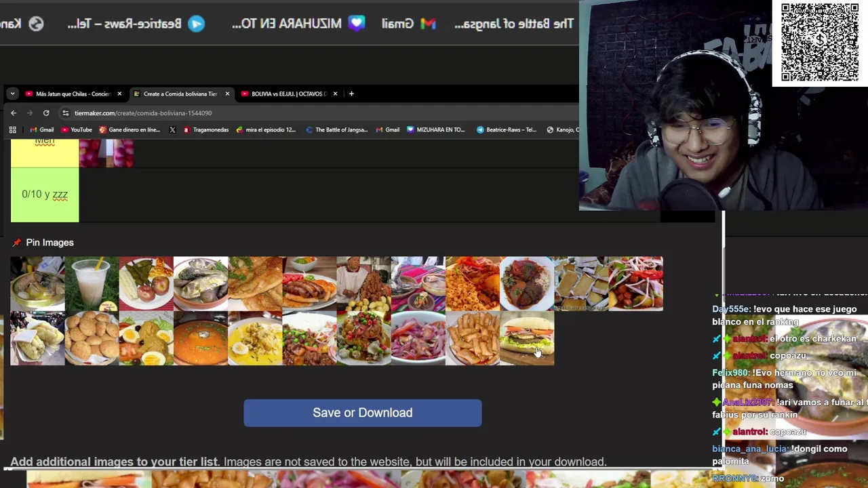This screenshot has height=488, width=868.
Task: Open the tab search dropdown arrow
Action: click(x=12, y=94)
